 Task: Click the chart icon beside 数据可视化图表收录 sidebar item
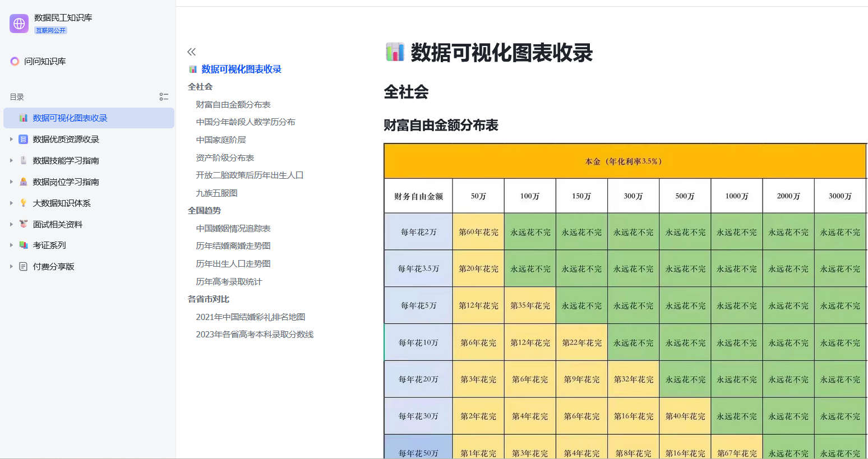[x=24, y=118]
